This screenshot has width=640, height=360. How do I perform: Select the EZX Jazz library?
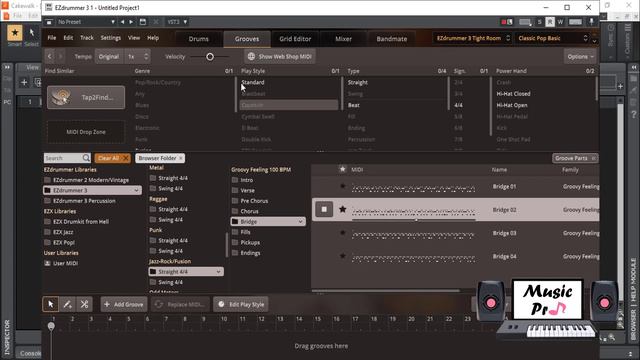click(x=63, y=232)
